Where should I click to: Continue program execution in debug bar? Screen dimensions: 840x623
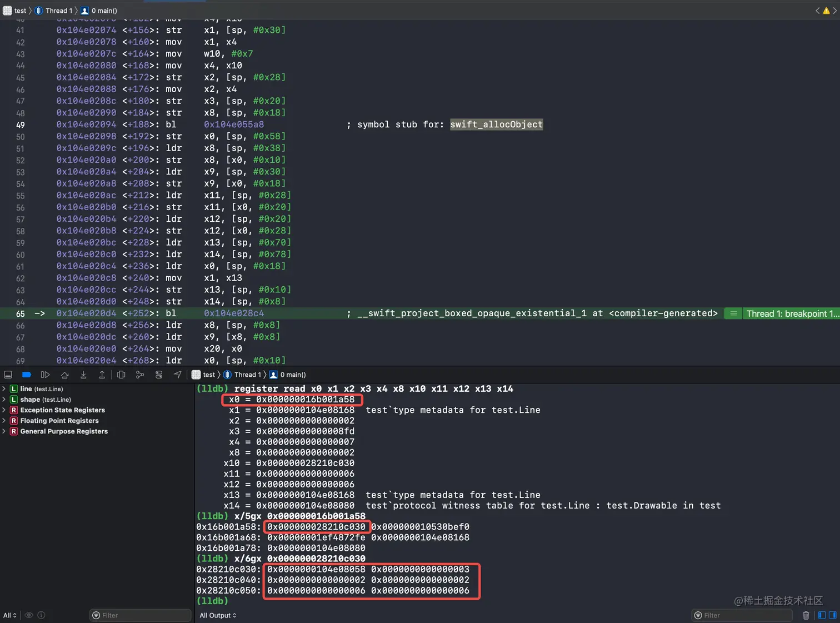point(46,375)
